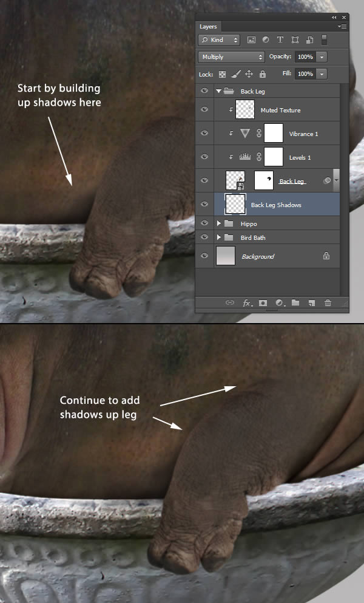Create new fill or adjustment layer

click(280, 303)
